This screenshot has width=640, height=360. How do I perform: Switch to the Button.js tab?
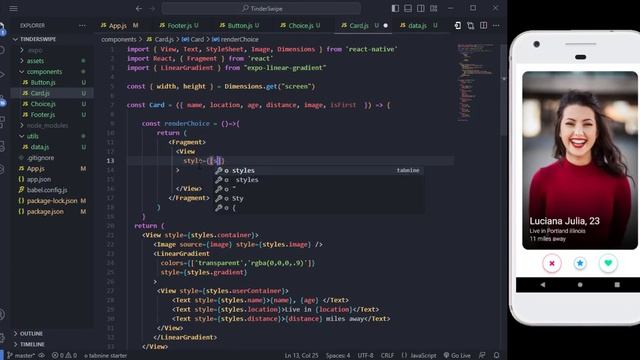pos(240,25)
